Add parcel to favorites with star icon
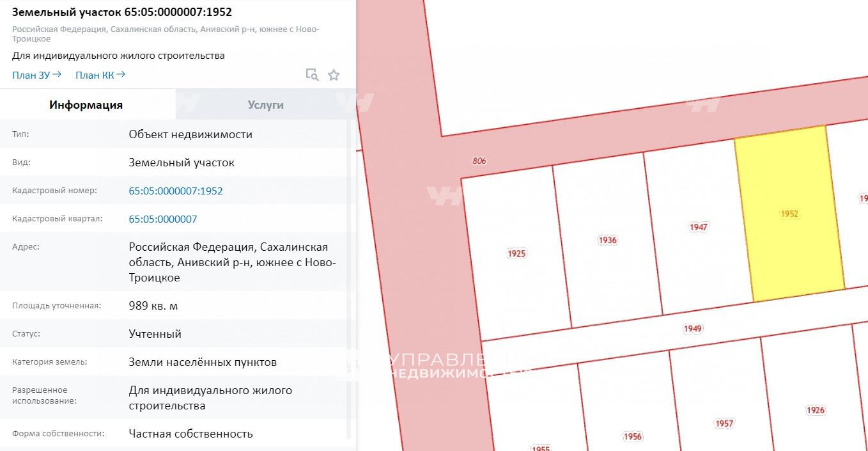The image size is (868, 451). point(334,75)
